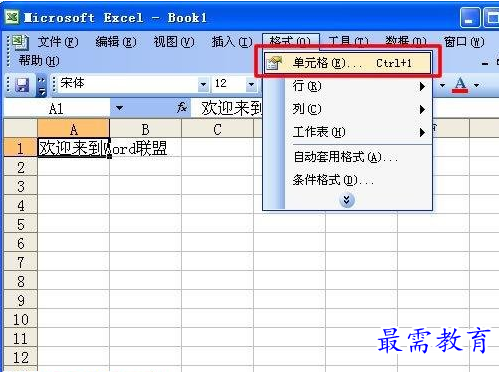499x372 pixels.
Task: Open the 编辑 (Edit) menu
Action: click(x=116, y=42)
